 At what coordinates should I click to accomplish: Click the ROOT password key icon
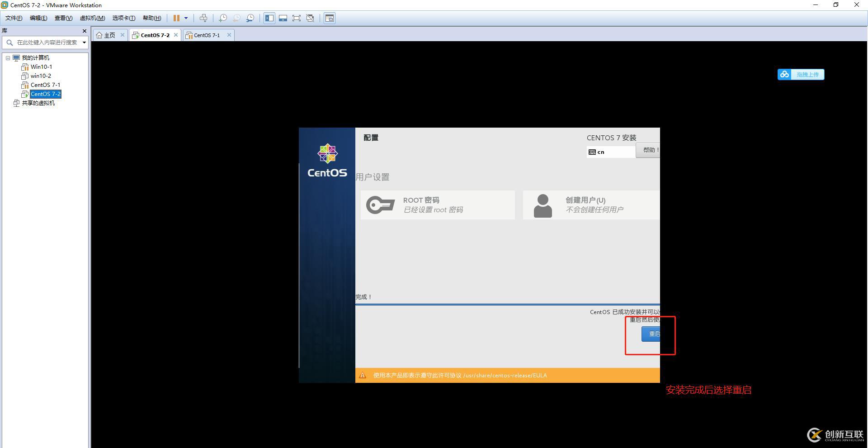click(x=380, y=205)
